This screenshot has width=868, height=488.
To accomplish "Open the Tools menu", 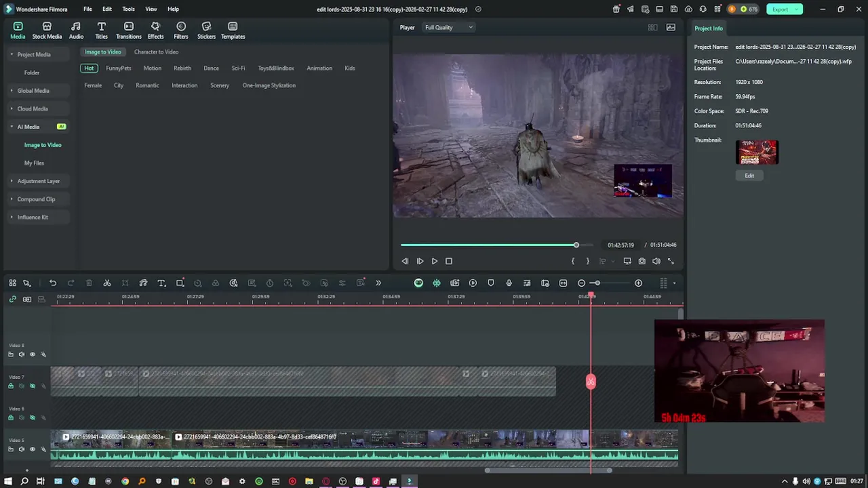I will (x=128, y=9).
